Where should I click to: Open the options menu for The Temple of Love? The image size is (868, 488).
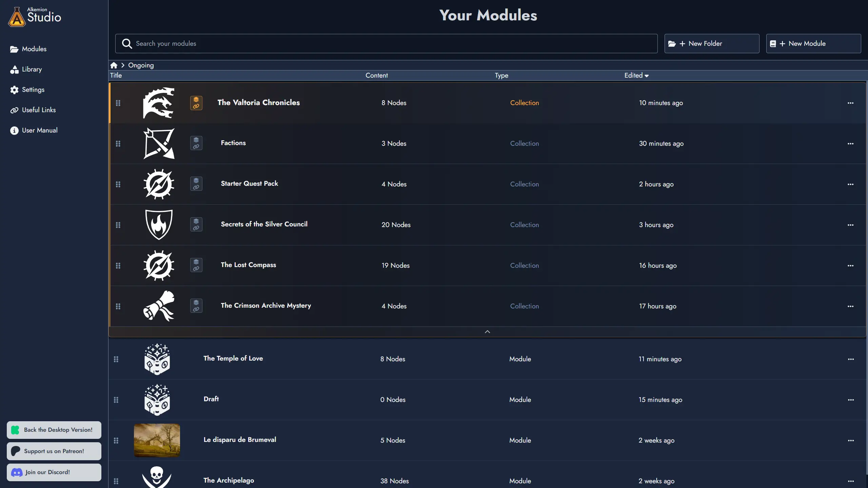[851, 359]
